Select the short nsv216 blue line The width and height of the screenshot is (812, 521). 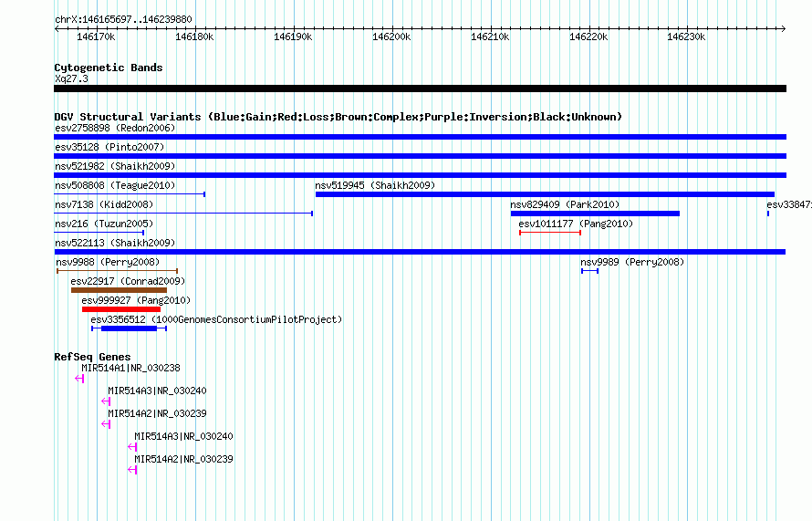(x=99, y=233)
